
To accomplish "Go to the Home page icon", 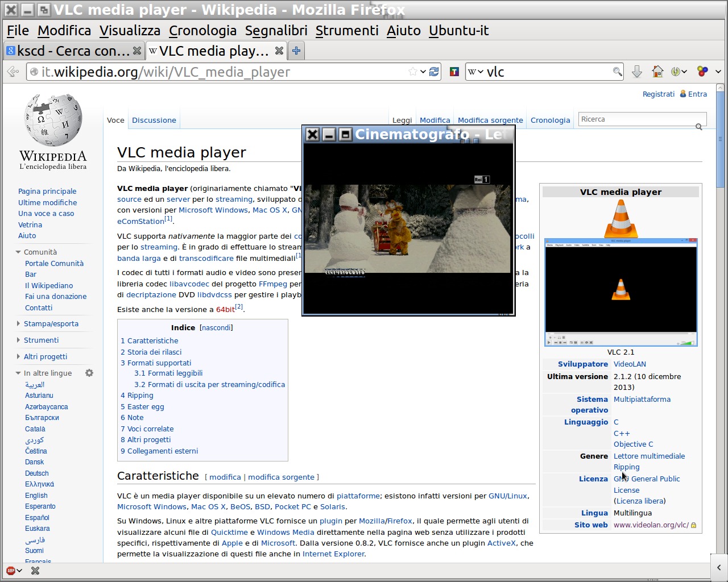I will (x=657, y=72).
